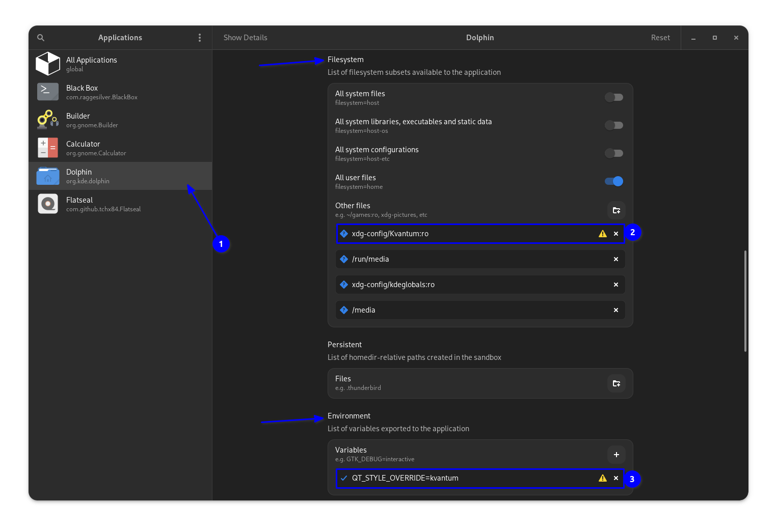
Task: Click the Persistent section heading
Action: click(x=344, y=345)
